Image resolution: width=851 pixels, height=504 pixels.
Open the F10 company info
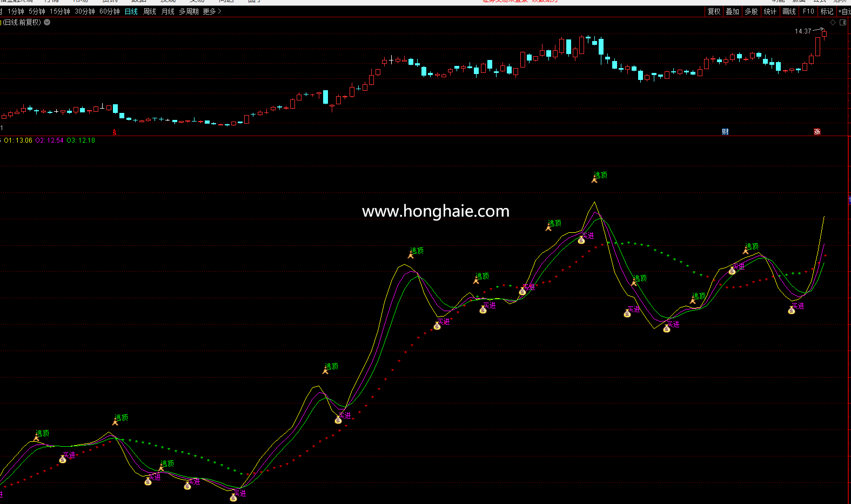(808, 11)
